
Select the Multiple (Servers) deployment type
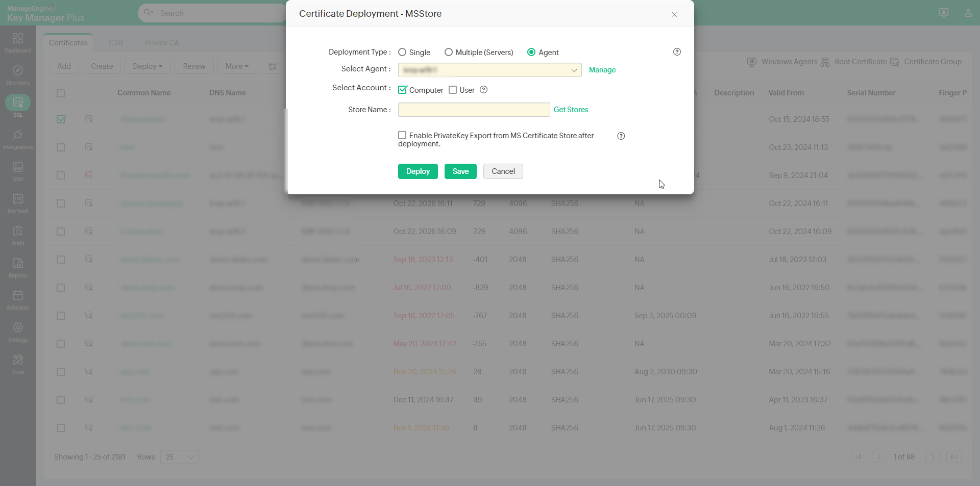click(x=448, y=52)
